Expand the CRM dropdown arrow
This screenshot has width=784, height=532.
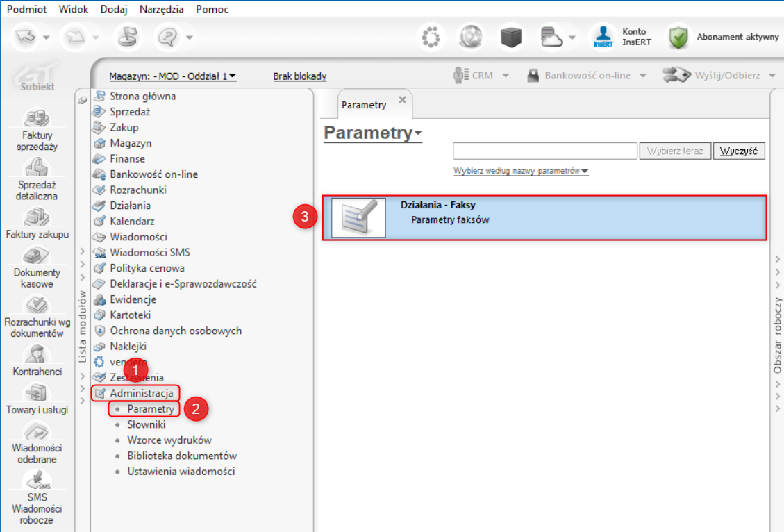click(x=506, y=76)
